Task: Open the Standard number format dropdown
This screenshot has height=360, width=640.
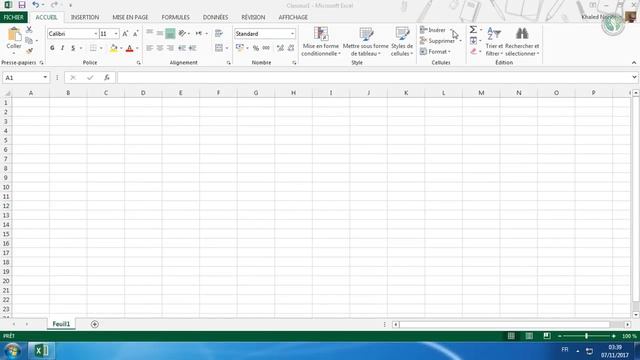Action: 292,34
